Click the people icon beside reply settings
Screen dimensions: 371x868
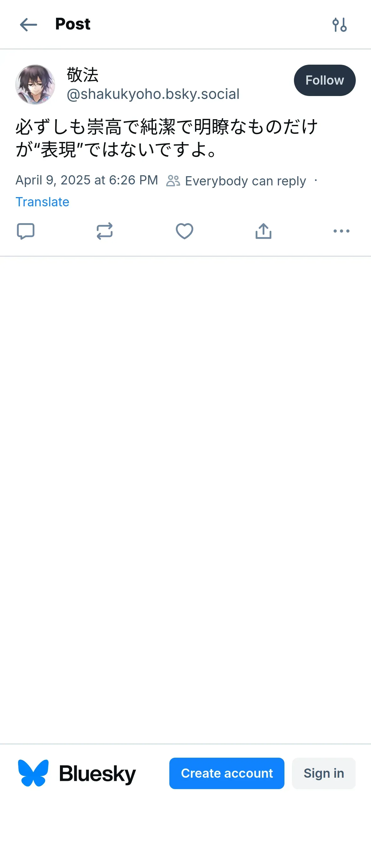point(173,181)
